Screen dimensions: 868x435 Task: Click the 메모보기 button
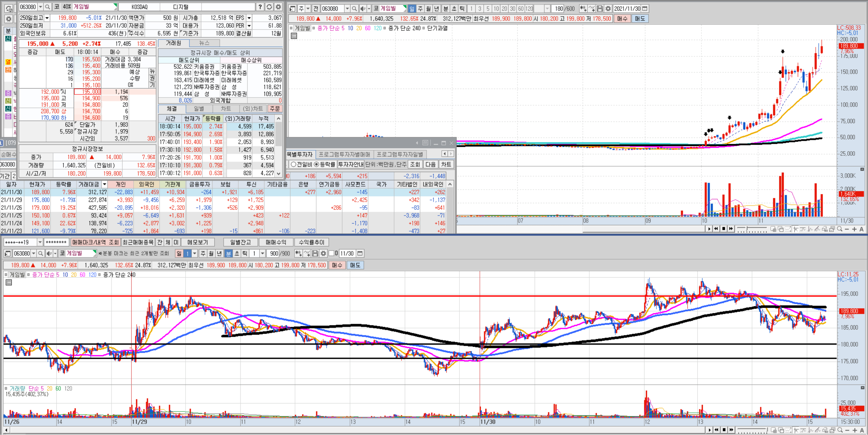(198, 242)
